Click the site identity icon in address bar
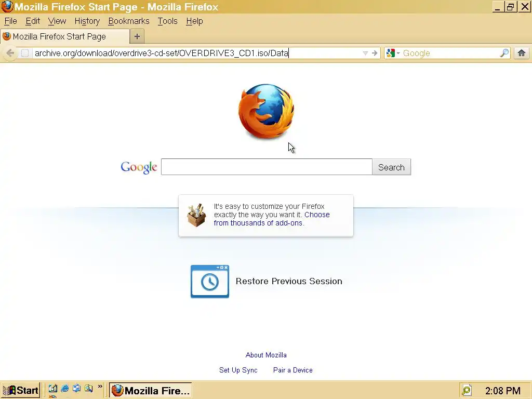Screen dimensions: 532x399 pos(25,53)
